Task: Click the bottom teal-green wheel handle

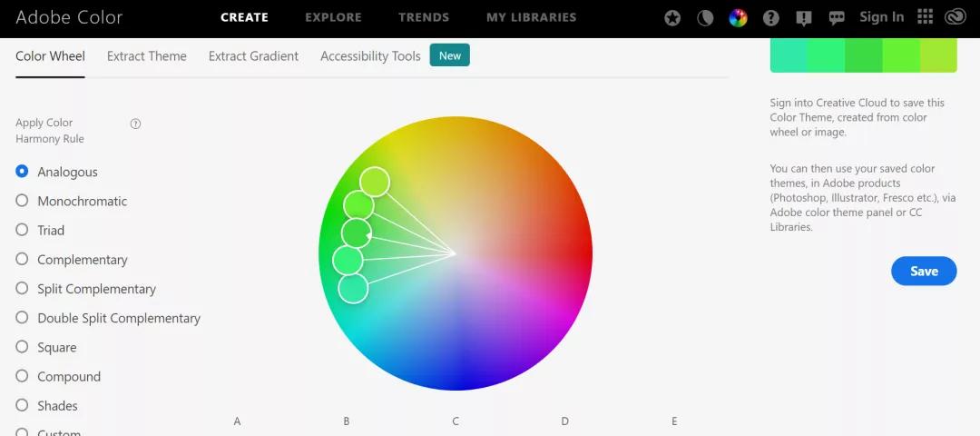Action: 354,288
